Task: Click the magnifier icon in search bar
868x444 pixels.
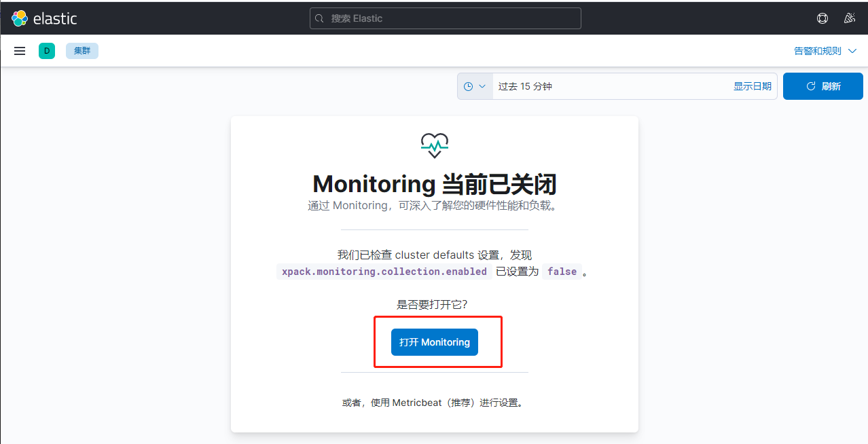Action: tap(321, 18)
